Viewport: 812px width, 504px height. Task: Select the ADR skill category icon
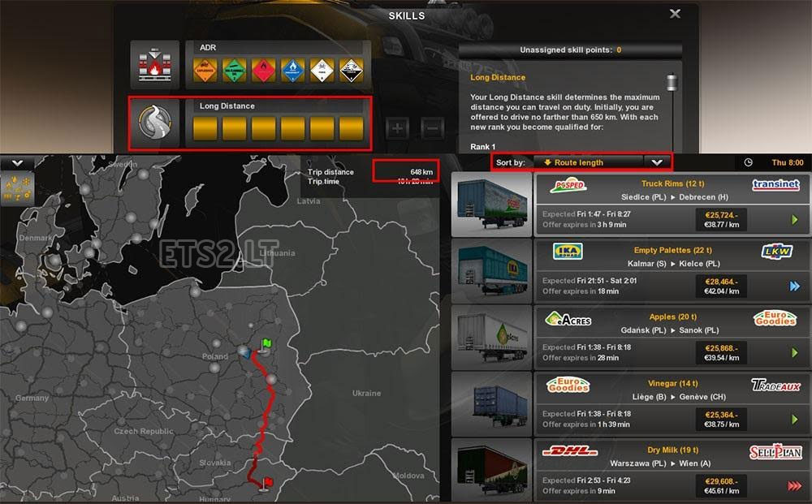click(x=154, y=65)
